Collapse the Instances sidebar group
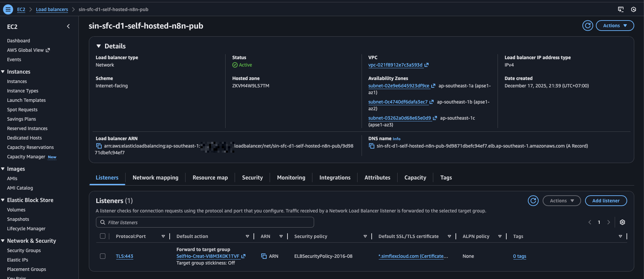This screenshot has width=644, height=279. click(x=3, y=72)
